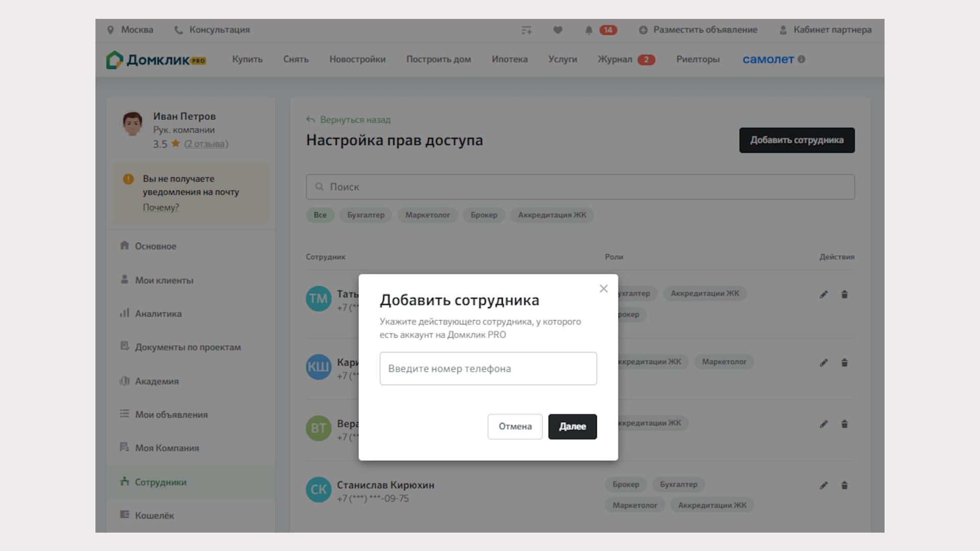Open the Купить navigation item
This screenshot has width=980, height=551.
(x=248, y=60)
